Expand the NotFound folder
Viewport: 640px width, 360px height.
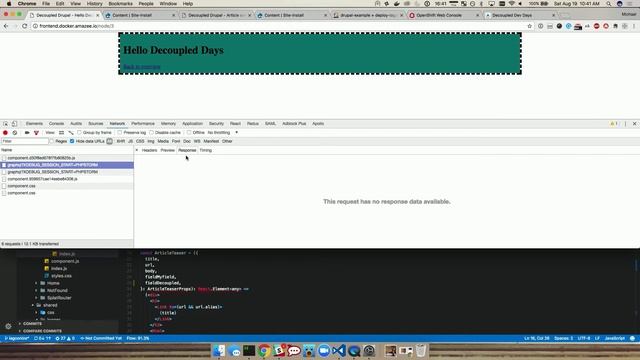coord(57,291)
